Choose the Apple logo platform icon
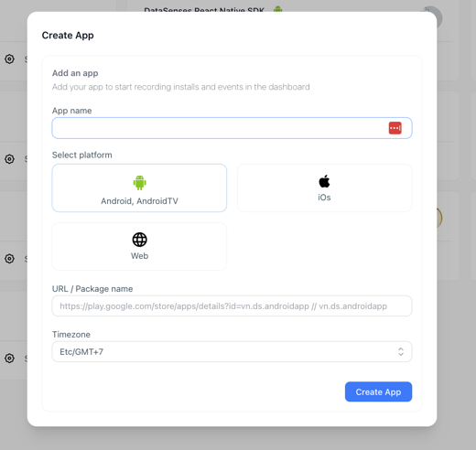Viewport: 476px width, 450px height. [324, 181]
